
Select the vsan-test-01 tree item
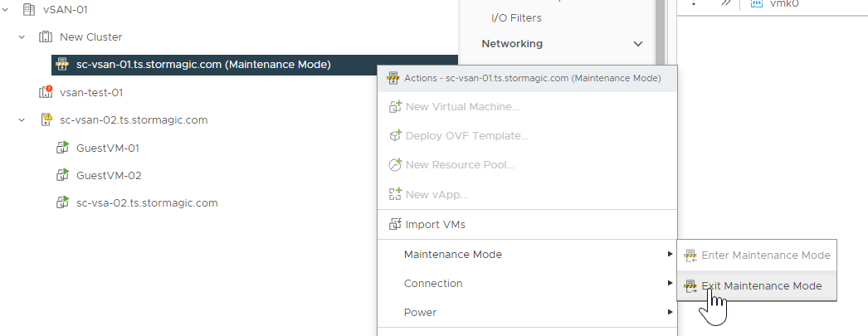[x=91, y=92]
